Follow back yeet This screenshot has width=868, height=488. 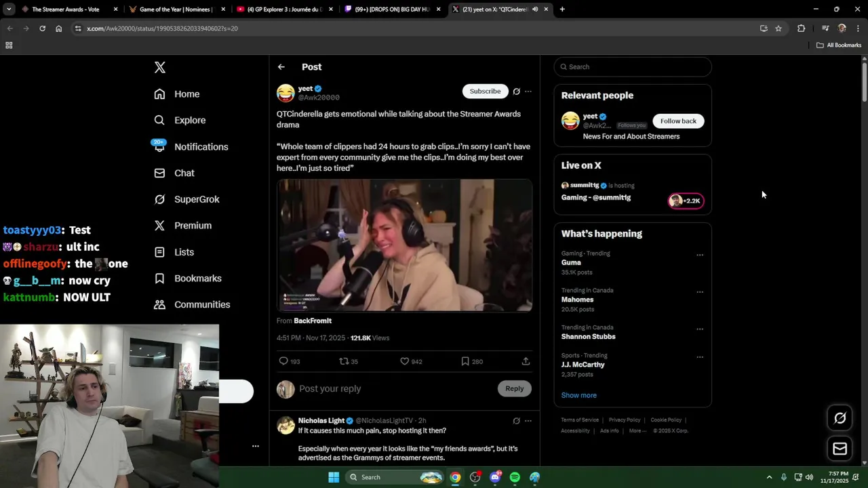[679, 121]
